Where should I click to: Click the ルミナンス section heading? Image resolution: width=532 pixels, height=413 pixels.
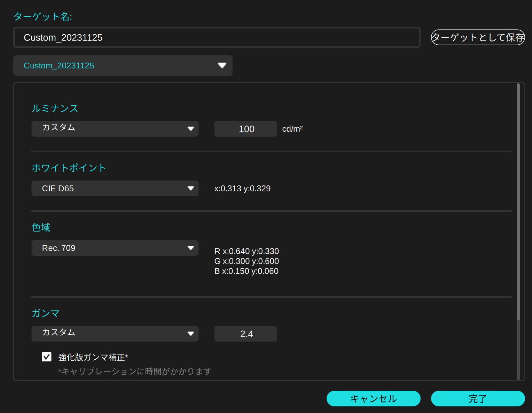(x=55, y=108)
